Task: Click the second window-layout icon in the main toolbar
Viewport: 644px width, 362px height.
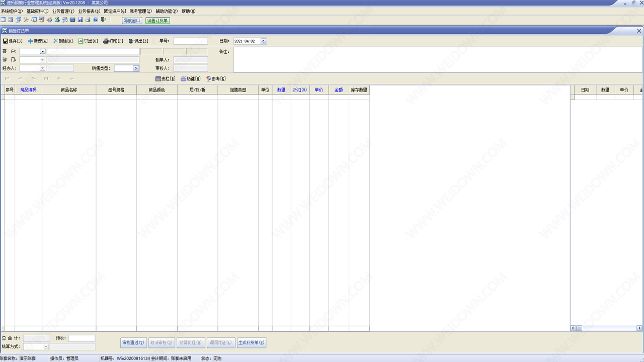Action: tap(11, 20)
